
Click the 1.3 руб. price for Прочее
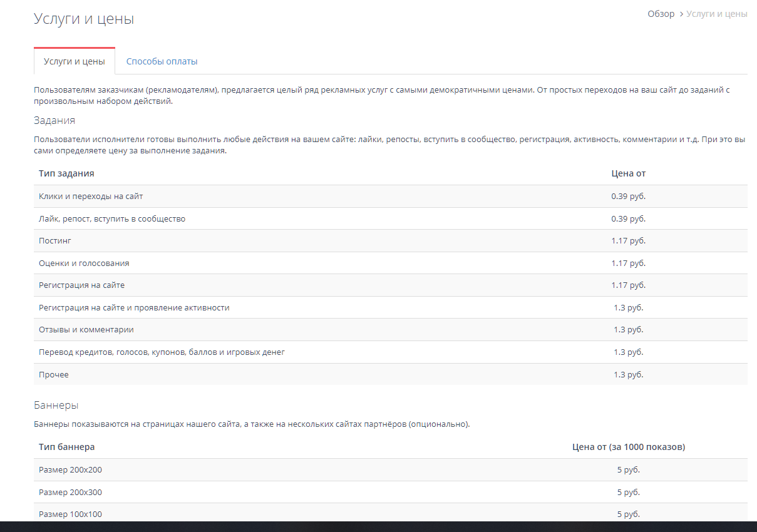click(x=629, y=375)
